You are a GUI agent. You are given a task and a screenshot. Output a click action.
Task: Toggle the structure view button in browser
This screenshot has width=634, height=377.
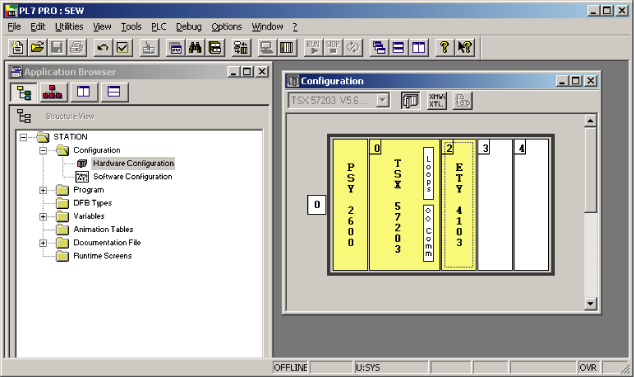tap(23, 92)
